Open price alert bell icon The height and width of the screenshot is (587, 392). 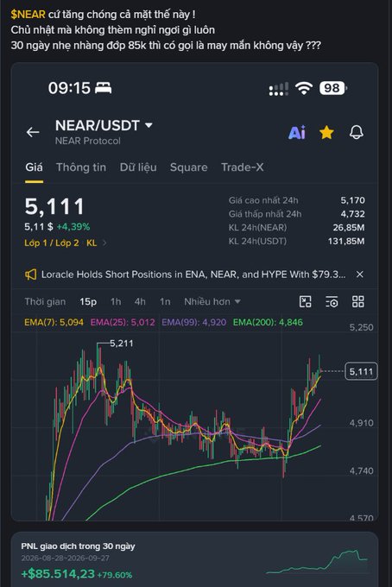coord(356,132)
